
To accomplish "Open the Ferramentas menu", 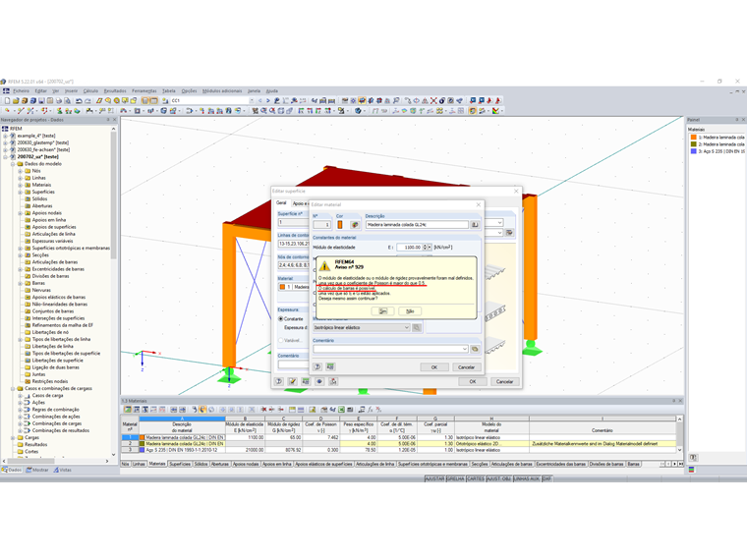I will pos(144,91).
